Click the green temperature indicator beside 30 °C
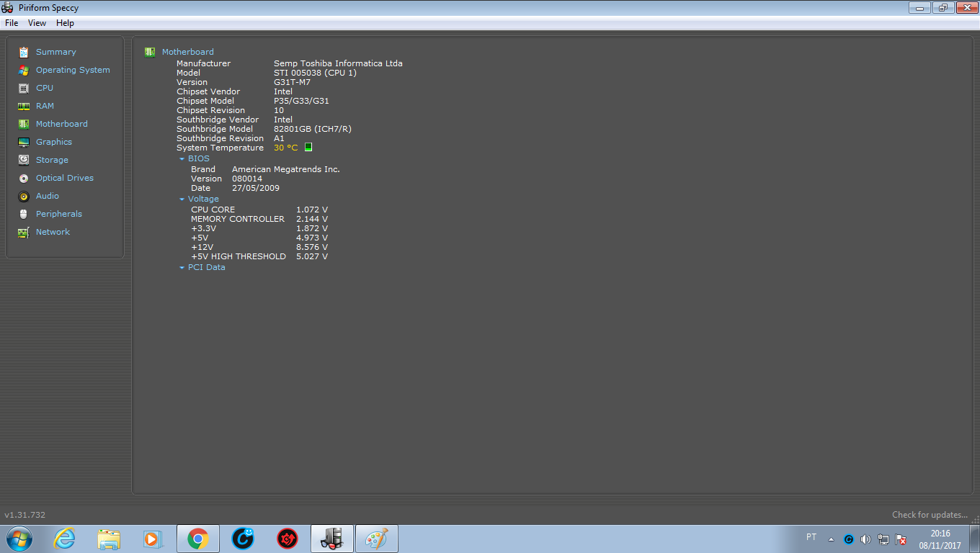980x553 pixels. pyautogui.click(x=308, y=147)
